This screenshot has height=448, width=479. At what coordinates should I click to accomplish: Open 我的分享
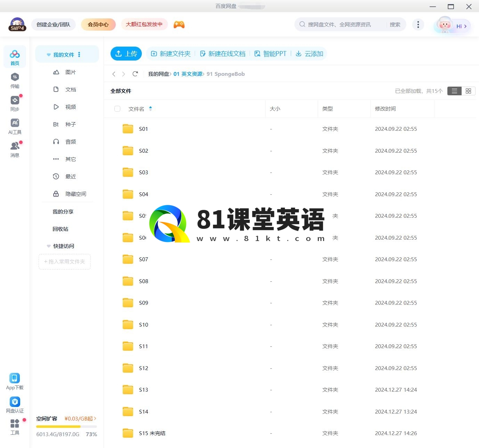point(63,211)
